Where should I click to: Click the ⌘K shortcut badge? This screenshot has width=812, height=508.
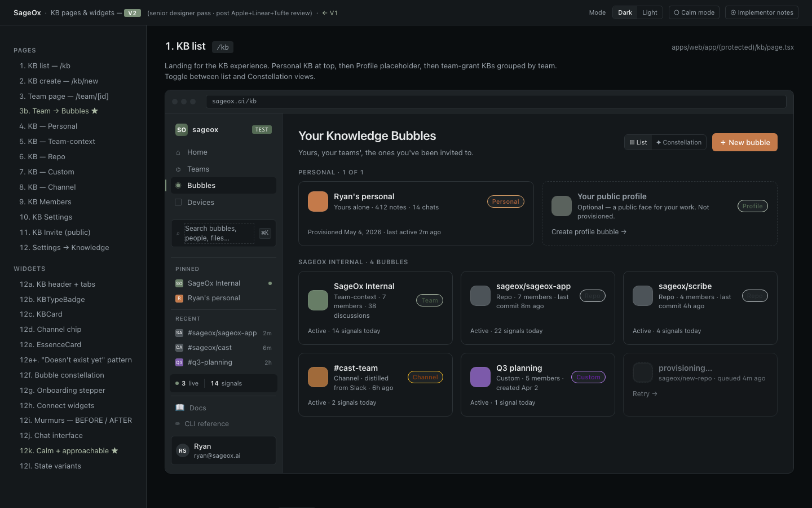[x=265, y=233]
